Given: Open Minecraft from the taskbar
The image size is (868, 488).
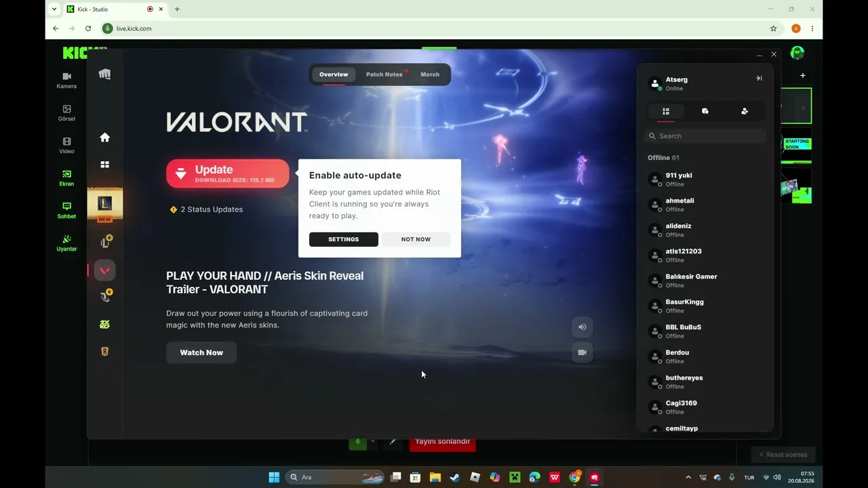Looking at the screenshot, I should click(x=515, y=477).
